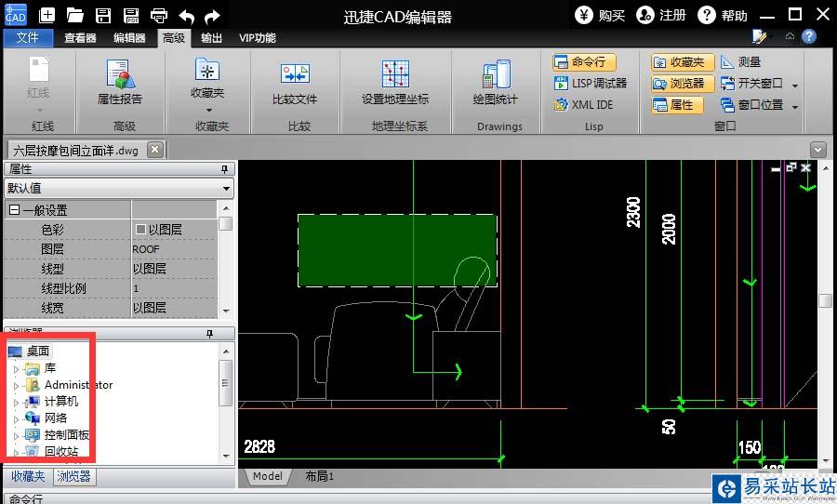Click the save as PDF icon
Screen dimensions: 837x504
(131, 15)
